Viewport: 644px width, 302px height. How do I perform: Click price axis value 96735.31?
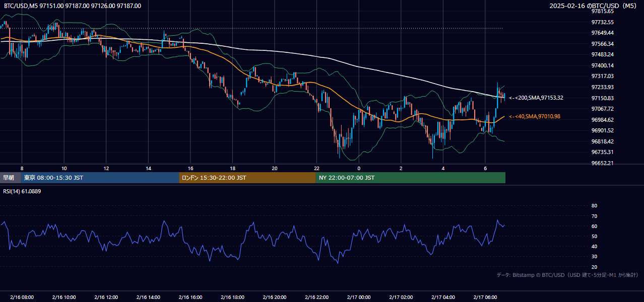[603, 152]
